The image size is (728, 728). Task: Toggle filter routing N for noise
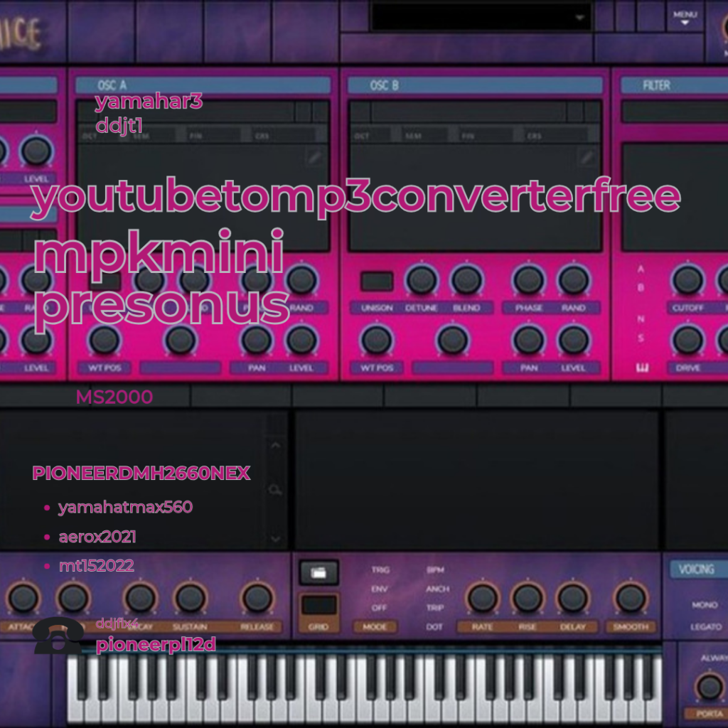coord(641,319)
